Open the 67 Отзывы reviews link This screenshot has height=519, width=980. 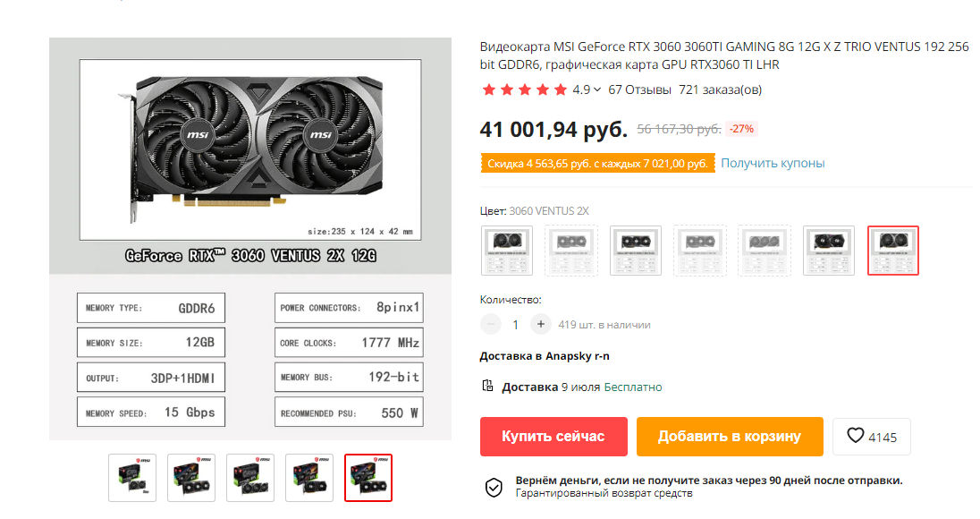click(639, 89)
